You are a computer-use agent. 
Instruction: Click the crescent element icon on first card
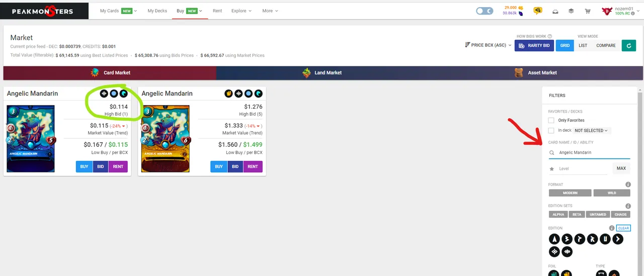tap(124, 94)
